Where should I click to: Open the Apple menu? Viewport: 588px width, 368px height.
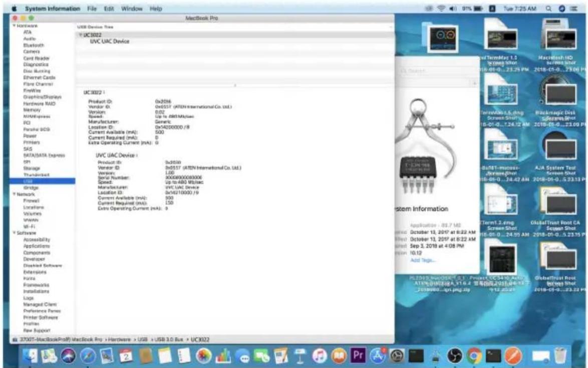pos(15,8)
